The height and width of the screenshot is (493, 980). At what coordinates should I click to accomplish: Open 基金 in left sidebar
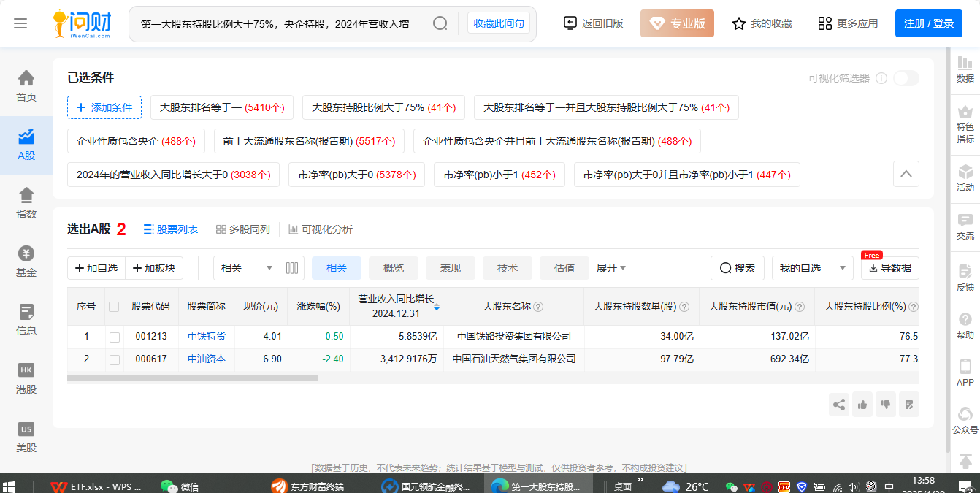point(26,261)
